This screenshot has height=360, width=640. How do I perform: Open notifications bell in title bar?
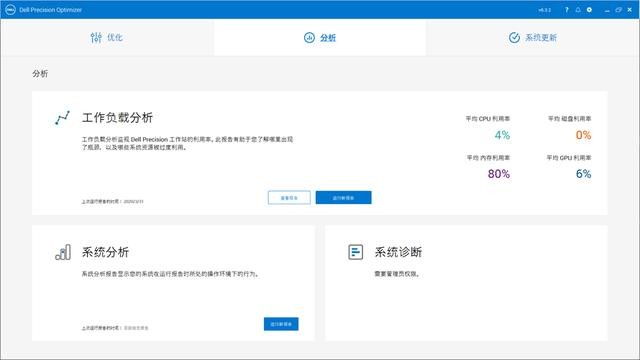click(578, 10)
